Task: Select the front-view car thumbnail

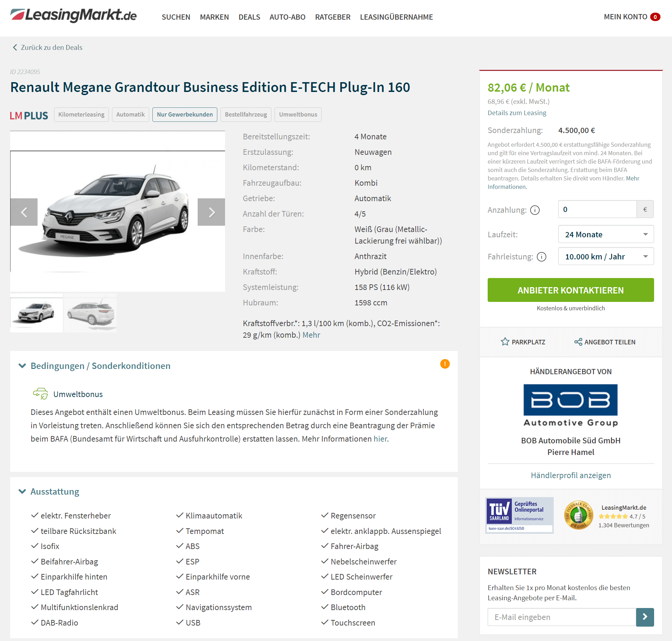Action: (37, 312)
